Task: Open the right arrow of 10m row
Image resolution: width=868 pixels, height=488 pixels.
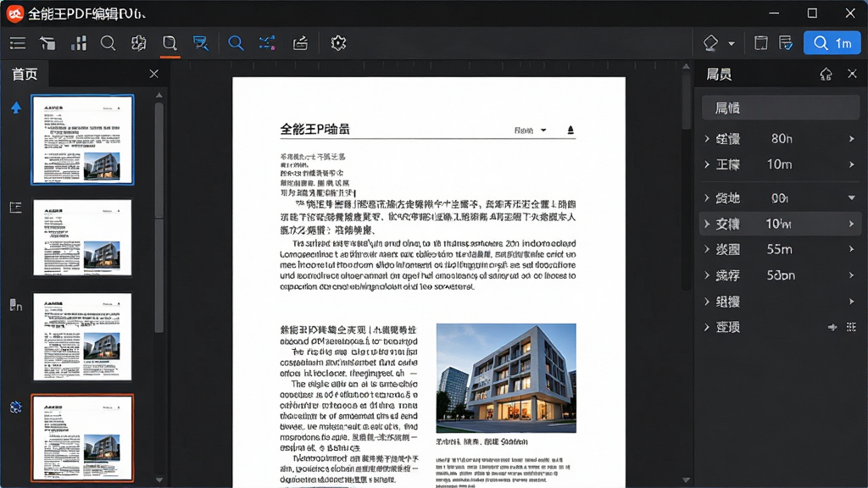Action: coord(851,164)
